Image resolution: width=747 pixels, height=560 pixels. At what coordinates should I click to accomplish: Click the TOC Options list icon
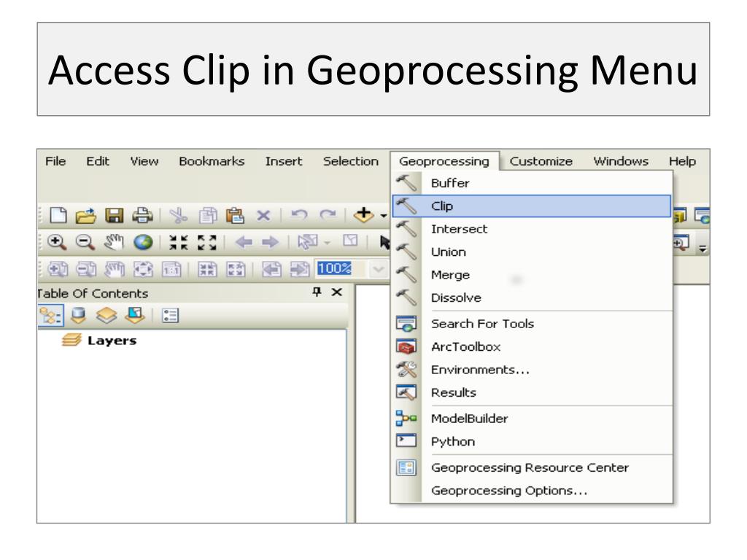[x=170, y=315]
